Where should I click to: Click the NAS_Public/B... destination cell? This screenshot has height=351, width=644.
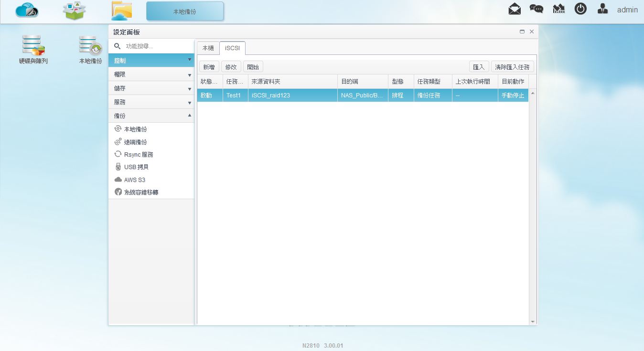pyautogui.click(x=363, y=96)
